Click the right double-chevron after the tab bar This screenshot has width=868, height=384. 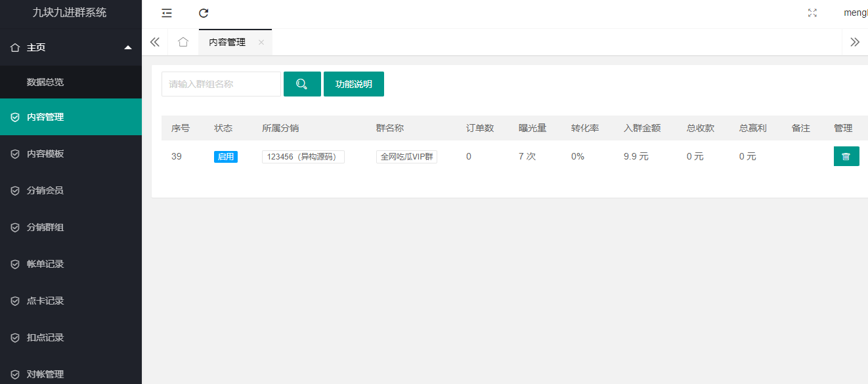855,41
